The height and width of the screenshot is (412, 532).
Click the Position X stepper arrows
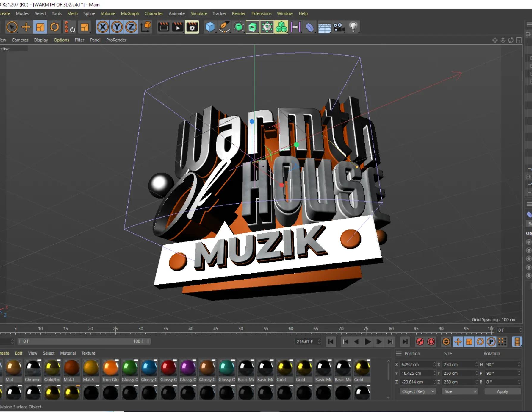pyautogui.click(x=434, y=364)
